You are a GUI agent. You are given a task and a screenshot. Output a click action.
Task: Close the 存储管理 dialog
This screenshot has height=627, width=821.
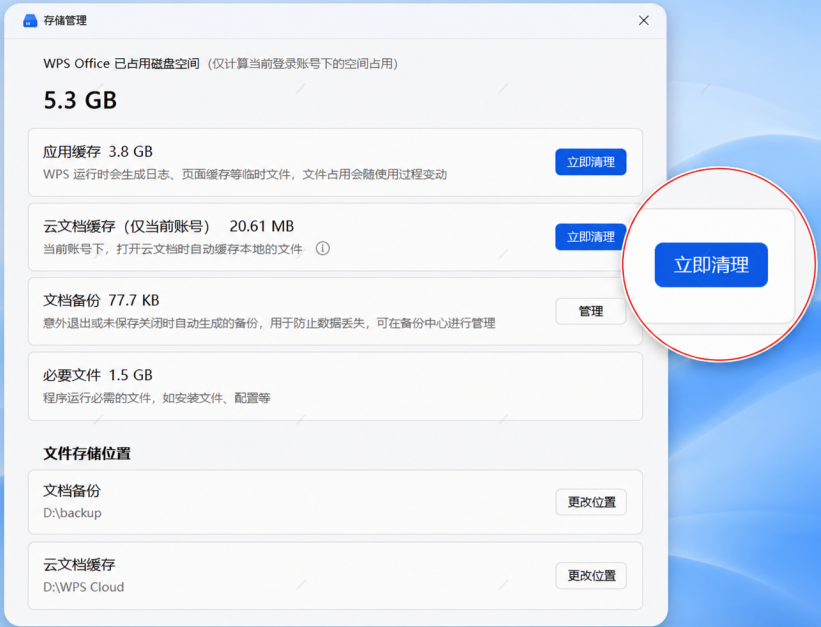644,20
